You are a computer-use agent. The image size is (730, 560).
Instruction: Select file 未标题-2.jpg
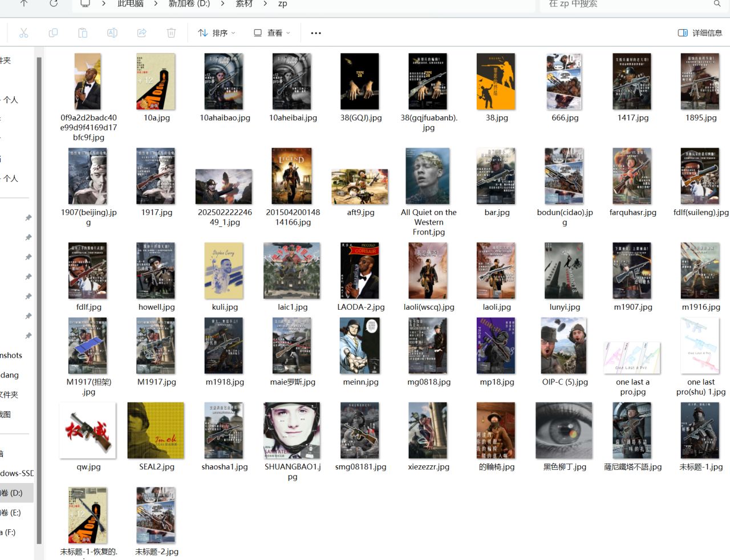[x=156, y=522]
